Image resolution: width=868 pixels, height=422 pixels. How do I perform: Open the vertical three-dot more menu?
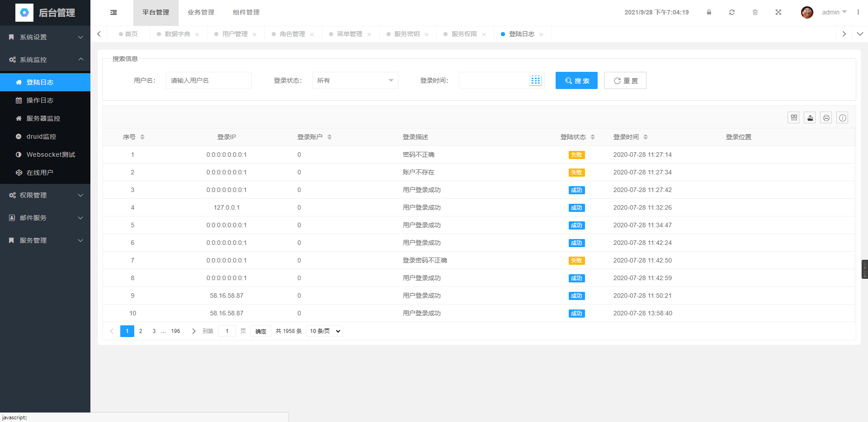click(x=858, y=12)
